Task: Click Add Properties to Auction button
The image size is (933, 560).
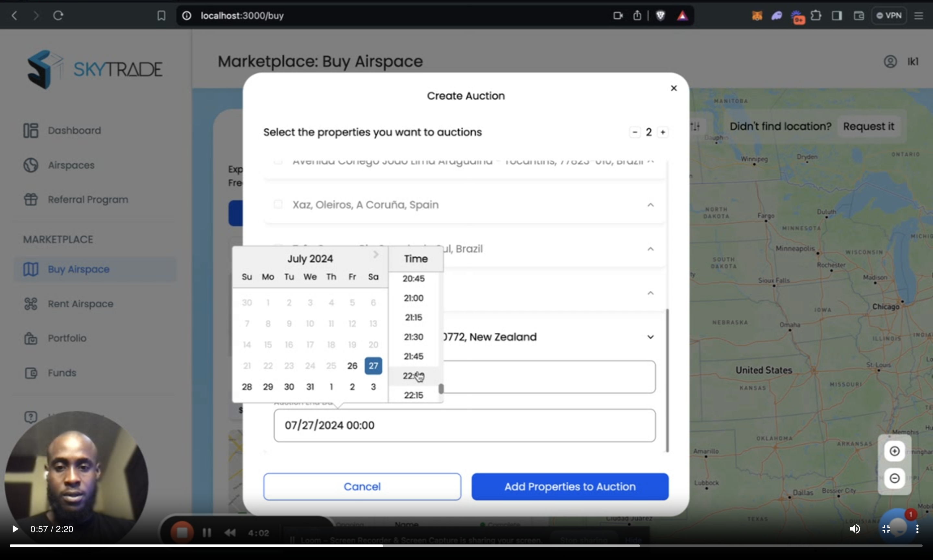Action: [570, 486]
